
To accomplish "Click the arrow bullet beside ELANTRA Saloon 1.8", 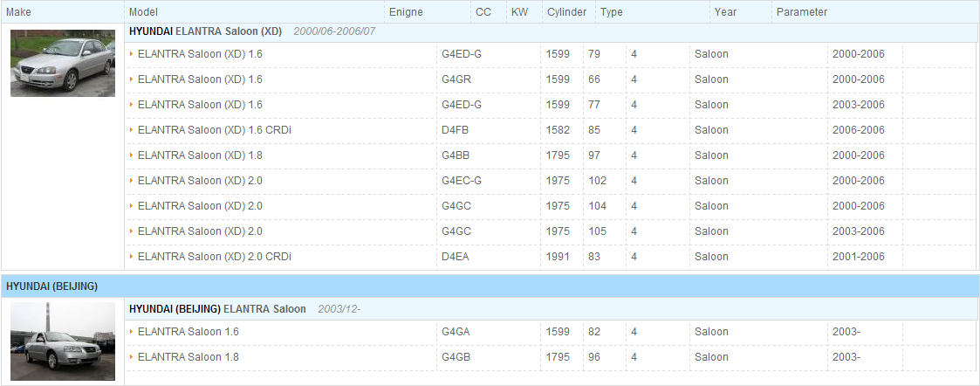I will (x=131, y=356).
